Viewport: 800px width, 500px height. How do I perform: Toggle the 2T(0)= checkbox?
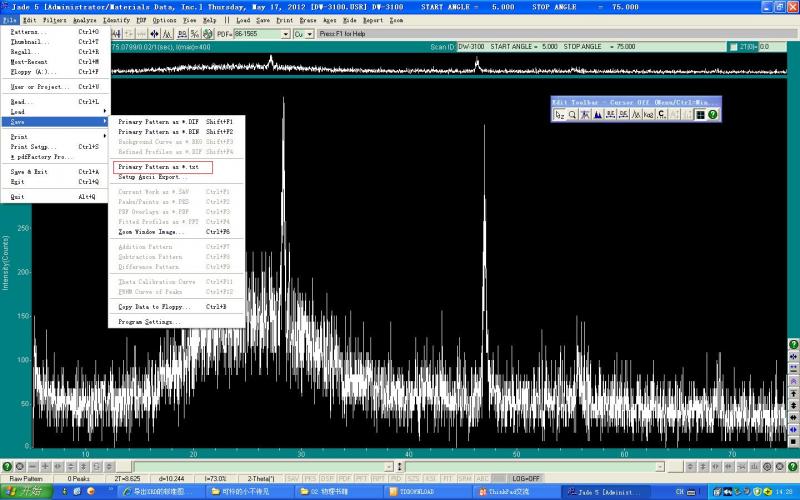click(734, 47)
